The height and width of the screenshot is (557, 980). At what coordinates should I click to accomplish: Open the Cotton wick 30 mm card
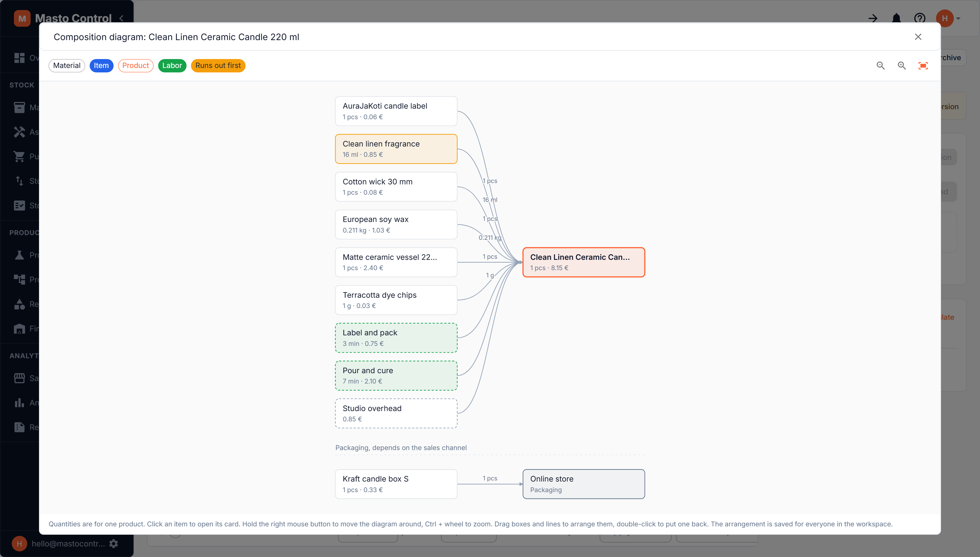tap(396, 187)
